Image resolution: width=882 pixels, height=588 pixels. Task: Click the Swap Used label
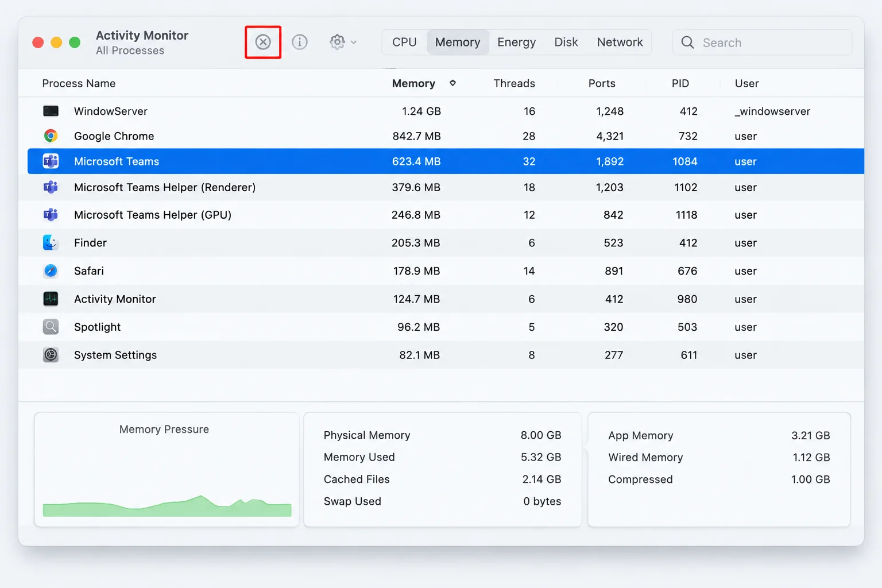click(x=353, y=501)
